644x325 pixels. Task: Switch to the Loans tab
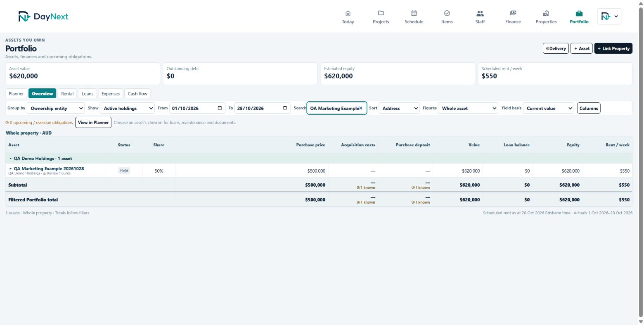88,94
